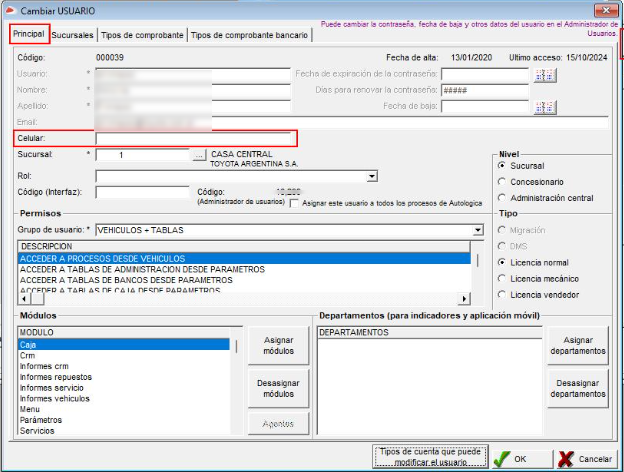Select the Menu module
The image size is (624, 472).
pyautogui.click(x=124, y=409)
